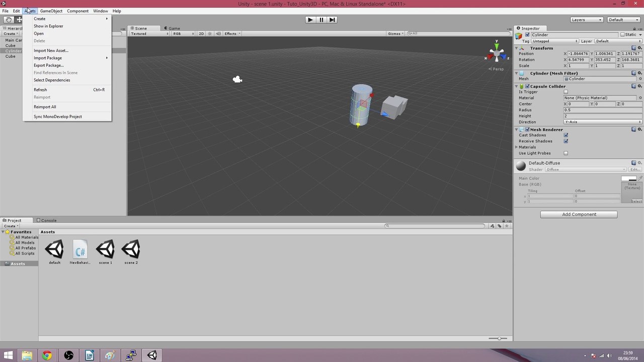Uncheck Cast Shadows
Image resolution: width=644 pixels, height=362 pixels.
[566, 135]
